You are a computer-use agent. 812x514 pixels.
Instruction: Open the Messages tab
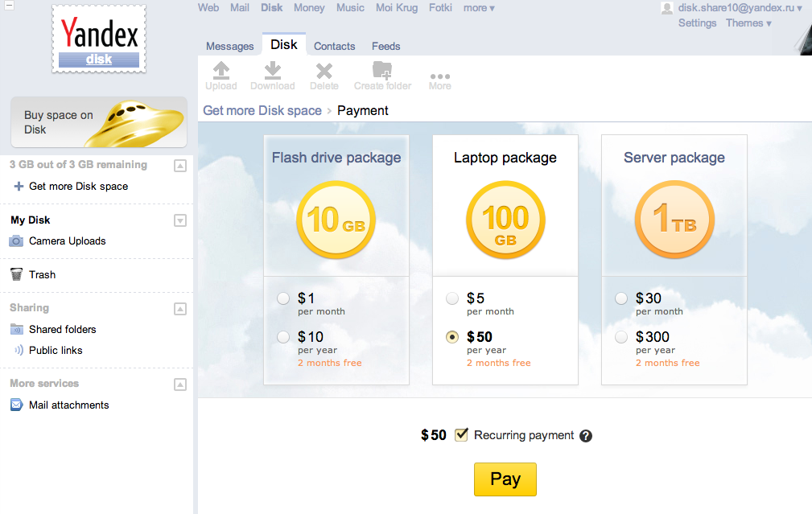(x=230, y=47)
